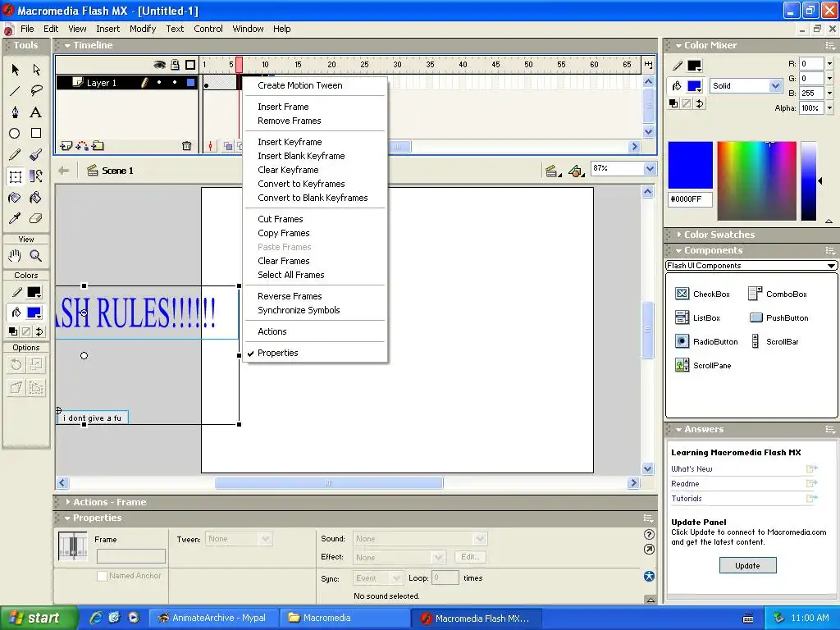Screen dimensions: 840x630
Task: Select the Rectangle tool
Action: tap(36, 134)
